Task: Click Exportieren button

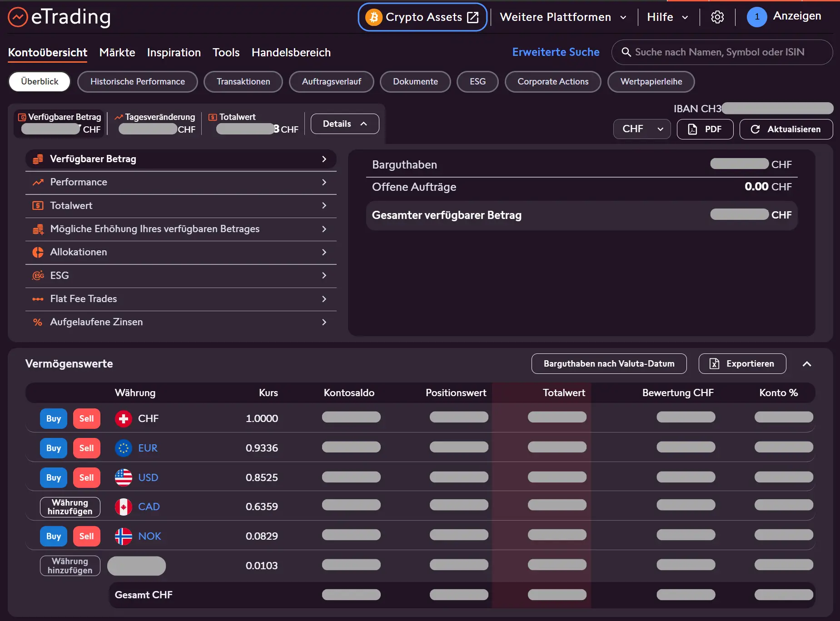Action: [742, 364]
